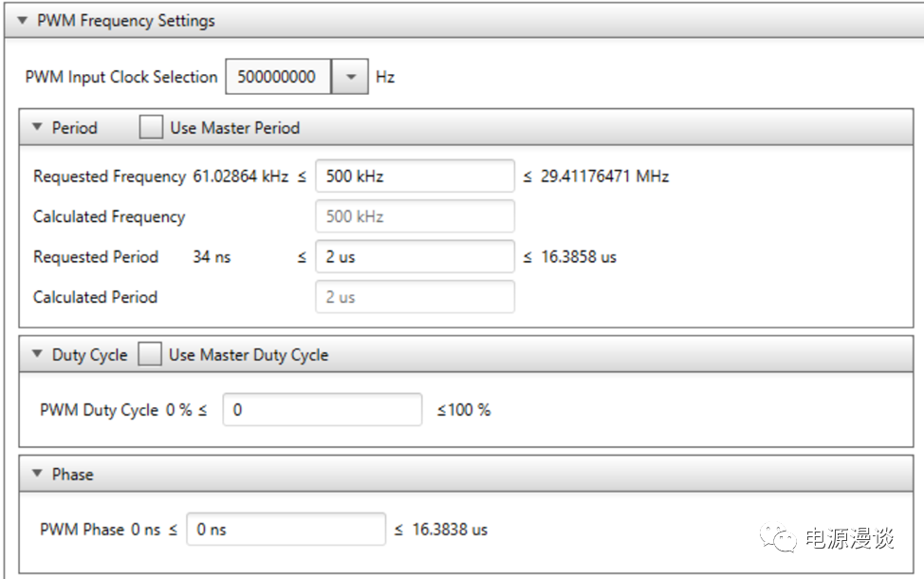Click the PWM Phase input field
Screen dimensions: 924x579
pos(286,530)
